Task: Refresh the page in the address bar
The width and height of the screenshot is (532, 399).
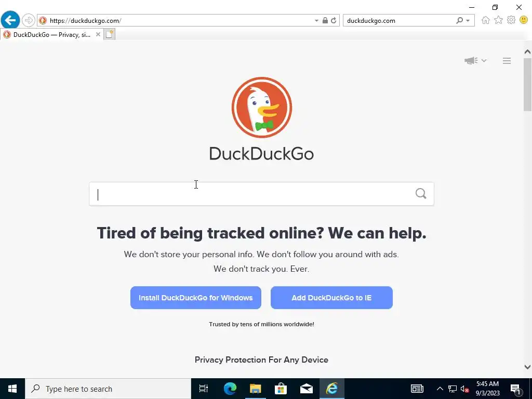Action: [334, 20]
